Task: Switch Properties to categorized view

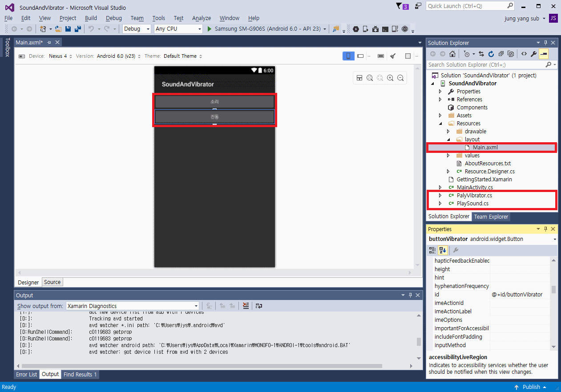Action: 432,250
